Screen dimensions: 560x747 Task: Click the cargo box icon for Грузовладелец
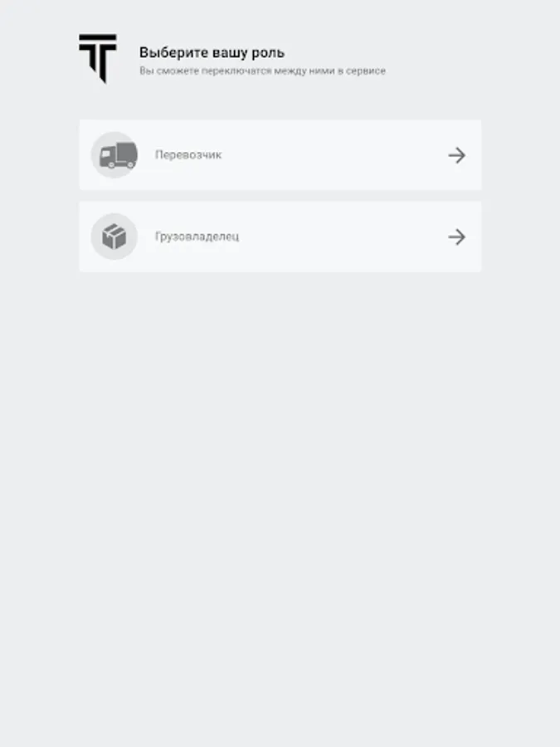[114, 237]
